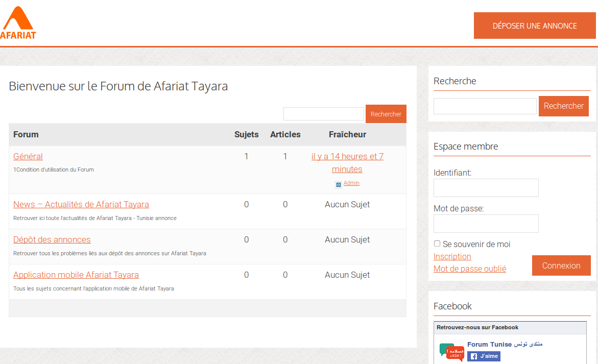Screen dimensions: 598x364
Task: Open 'News – Actualités de Afariat Tayara' forum
Action: [81, 204]
